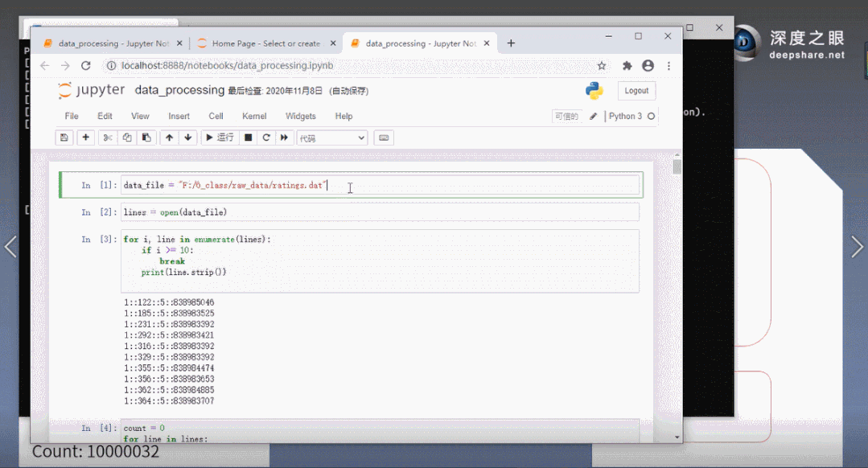
Task: Open the Cell menu
Action: (216, 116)
